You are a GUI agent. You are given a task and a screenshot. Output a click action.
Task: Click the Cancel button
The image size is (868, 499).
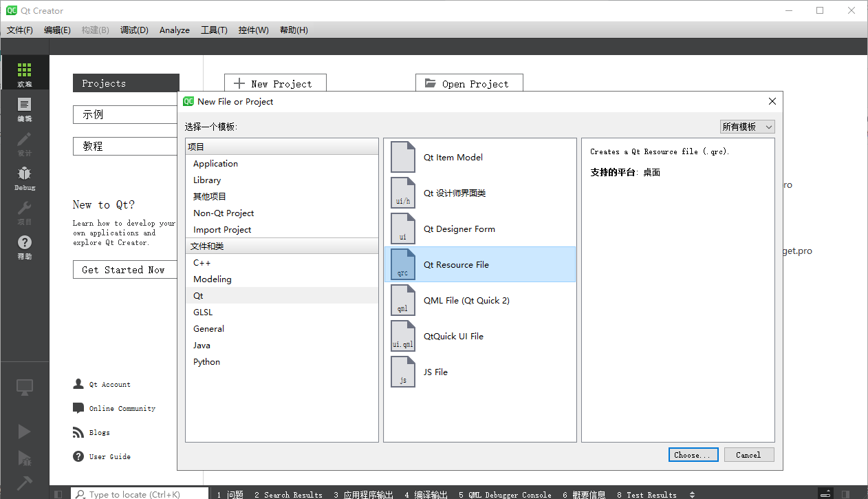tap(748, 455)
